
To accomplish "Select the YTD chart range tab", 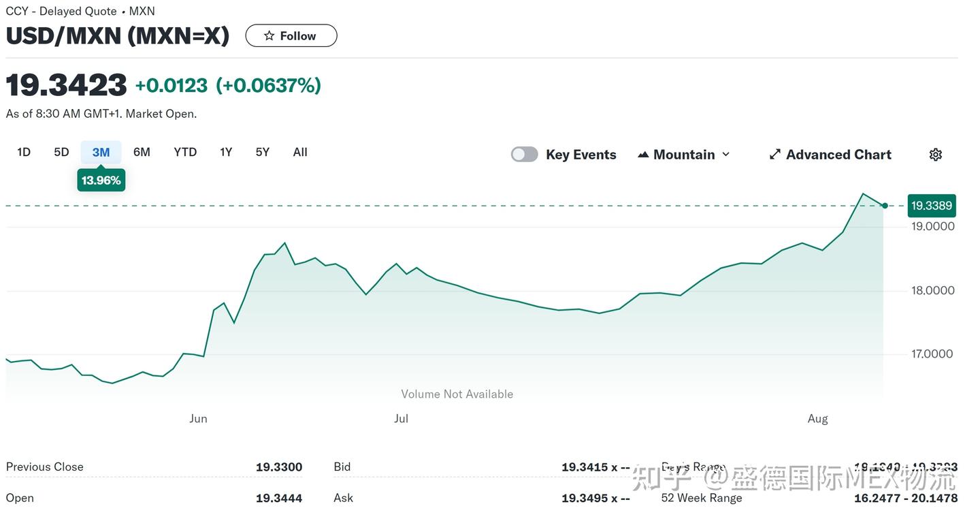I will (184, 152).
